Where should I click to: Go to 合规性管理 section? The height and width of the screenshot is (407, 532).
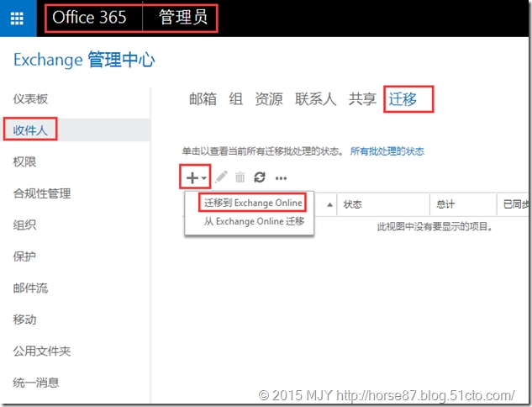coord(42,193)
